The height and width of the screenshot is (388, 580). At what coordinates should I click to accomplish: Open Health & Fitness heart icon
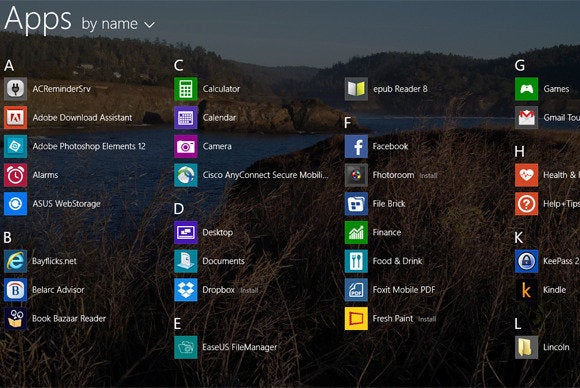pyautogui.click(x=526, y=175)
